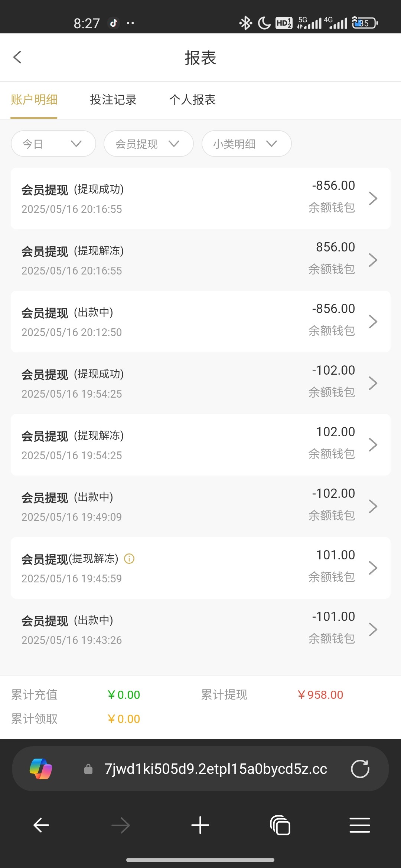Open the 会员提现 type dropdown

[149, 144]
